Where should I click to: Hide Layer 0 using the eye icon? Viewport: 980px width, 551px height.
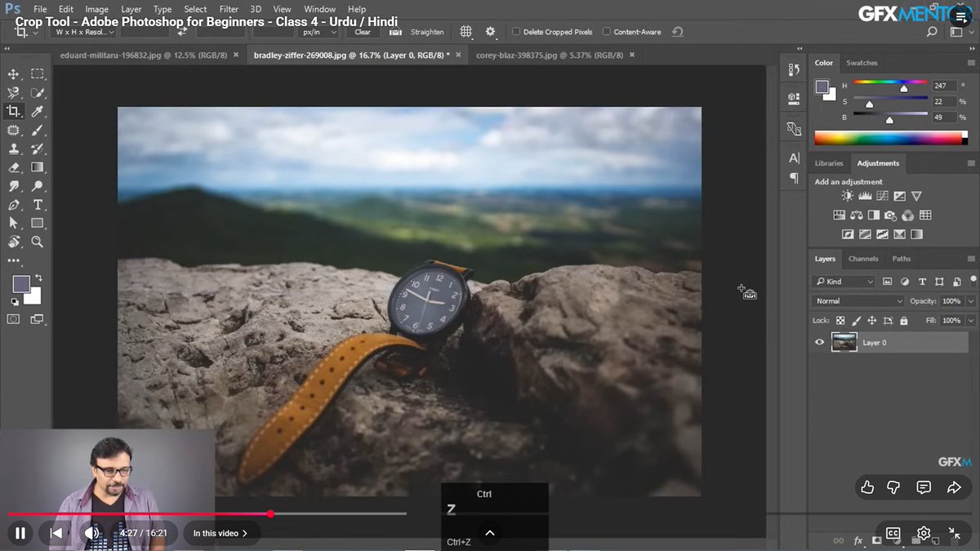(x=820, y=343)
